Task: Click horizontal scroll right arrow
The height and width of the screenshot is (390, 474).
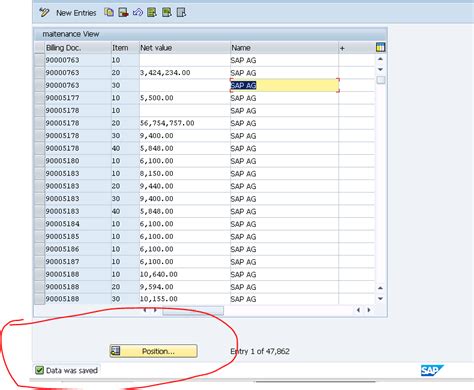Action: (x=369, y=310)
